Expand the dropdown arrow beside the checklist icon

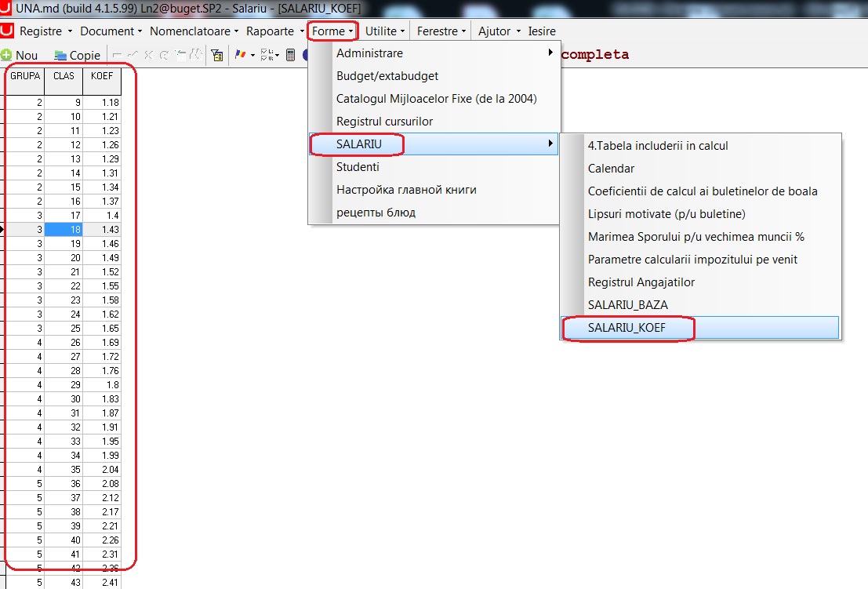click(x=277, y=56)
